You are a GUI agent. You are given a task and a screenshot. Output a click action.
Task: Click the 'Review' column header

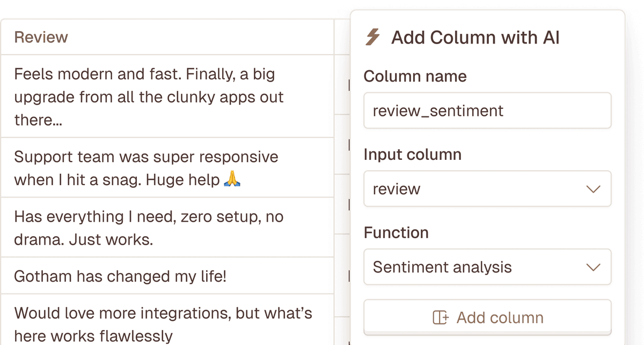pyautogui.click(x=41, y=38)
